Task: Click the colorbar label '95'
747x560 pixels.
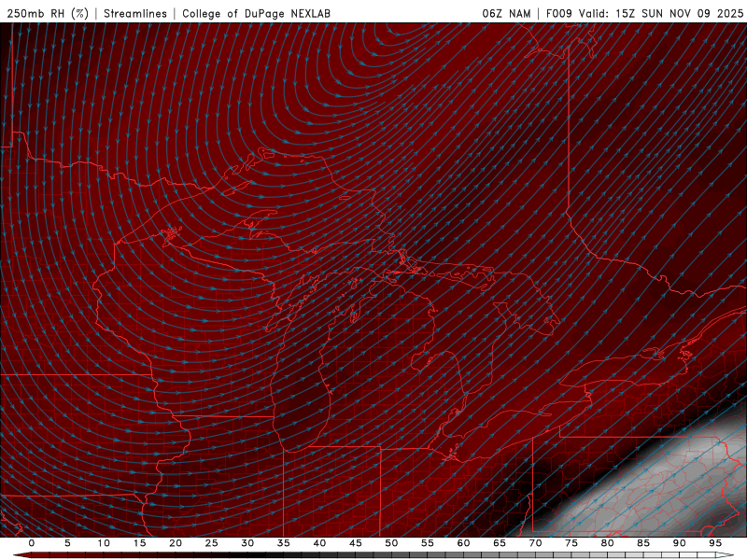Action: 715,543
